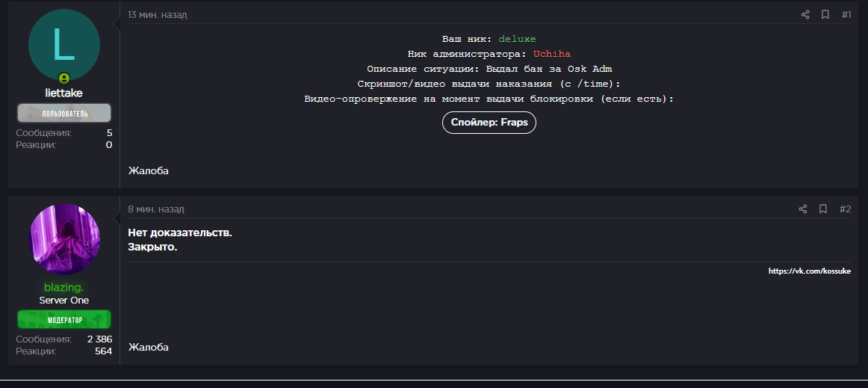Open liettake's teal "L" avatar
Image resolution: width=868 pixels, height=388 pixels.
(64, 45)
